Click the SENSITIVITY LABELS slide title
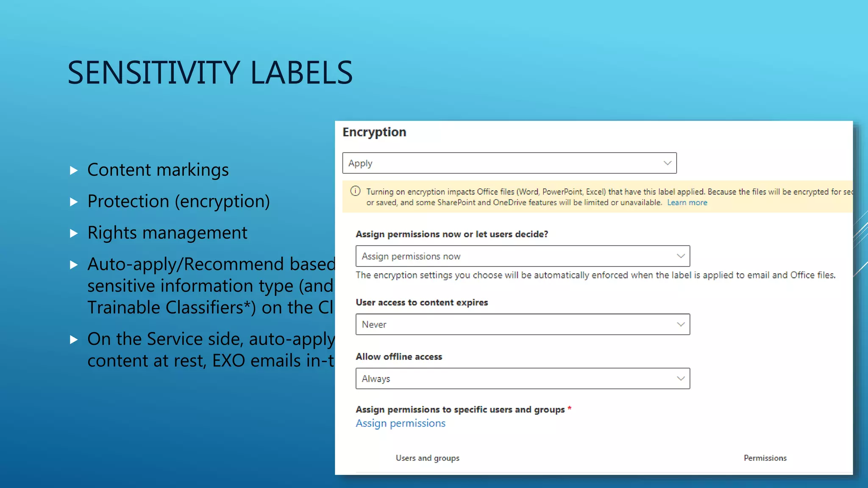 (210, 72)
